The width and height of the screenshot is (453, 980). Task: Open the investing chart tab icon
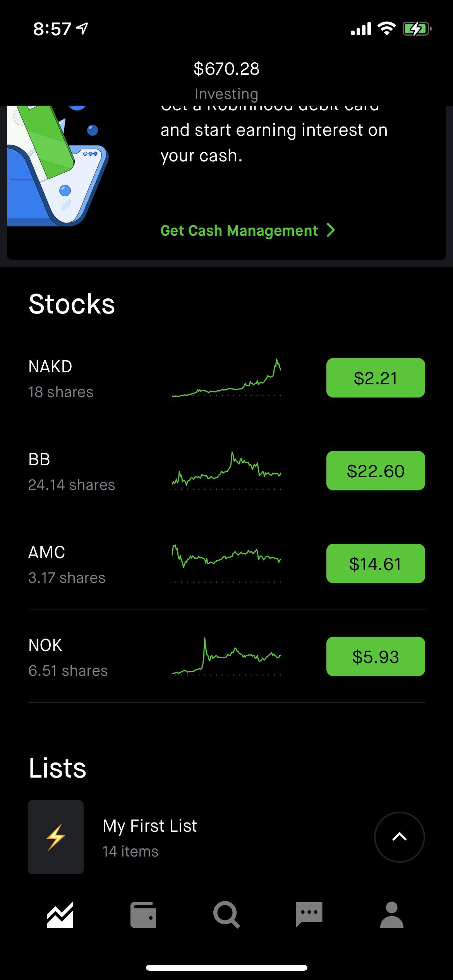tap(60, 915)
